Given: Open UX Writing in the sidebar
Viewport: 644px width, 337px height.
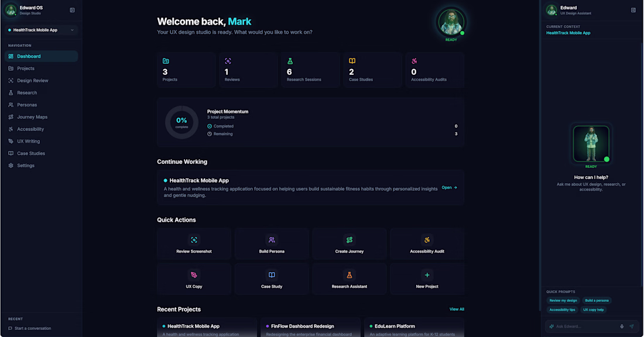Looking at the screenshot, I should click(41, 141).
